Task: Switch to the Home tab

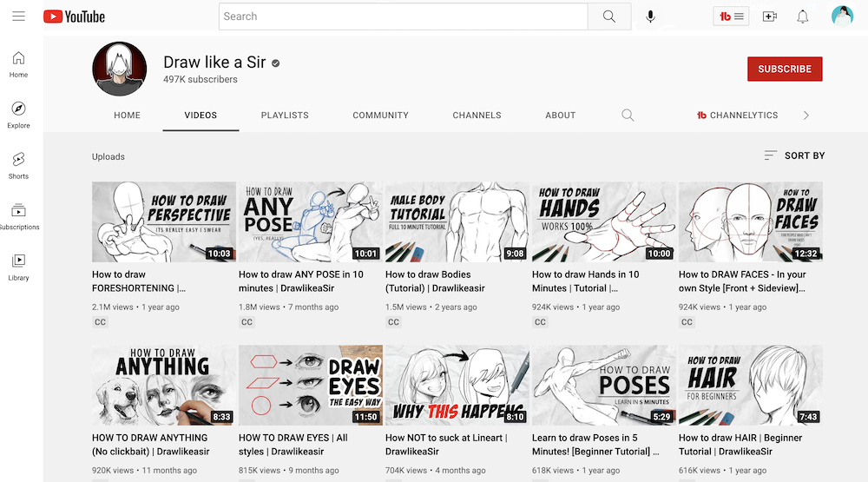Action: pos(128,116)
